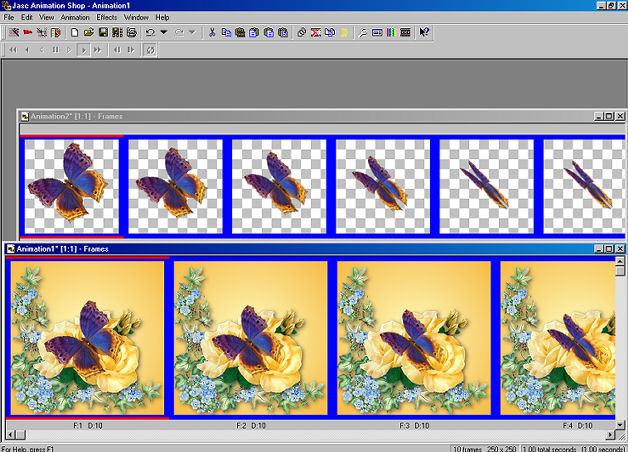Open the Edit menu
This screenshot has width=628, height=452.
click(x=26, y=17)
